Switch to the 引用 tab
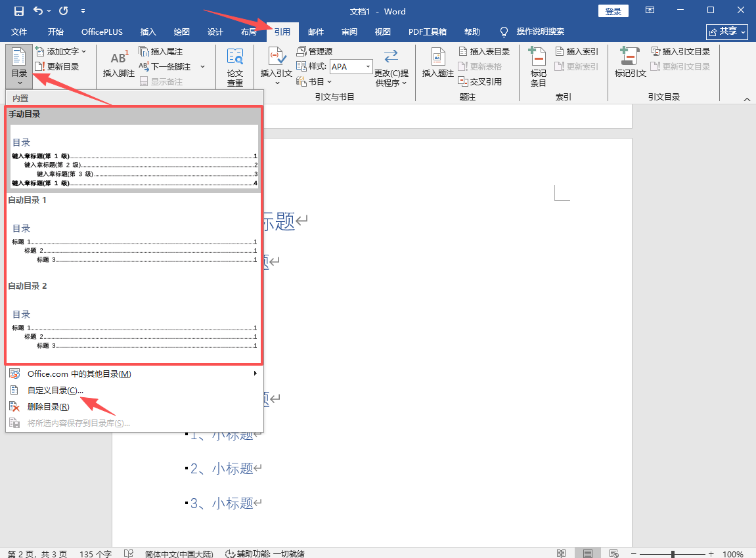This screenshot has width=756, height=558. point(282,32)
